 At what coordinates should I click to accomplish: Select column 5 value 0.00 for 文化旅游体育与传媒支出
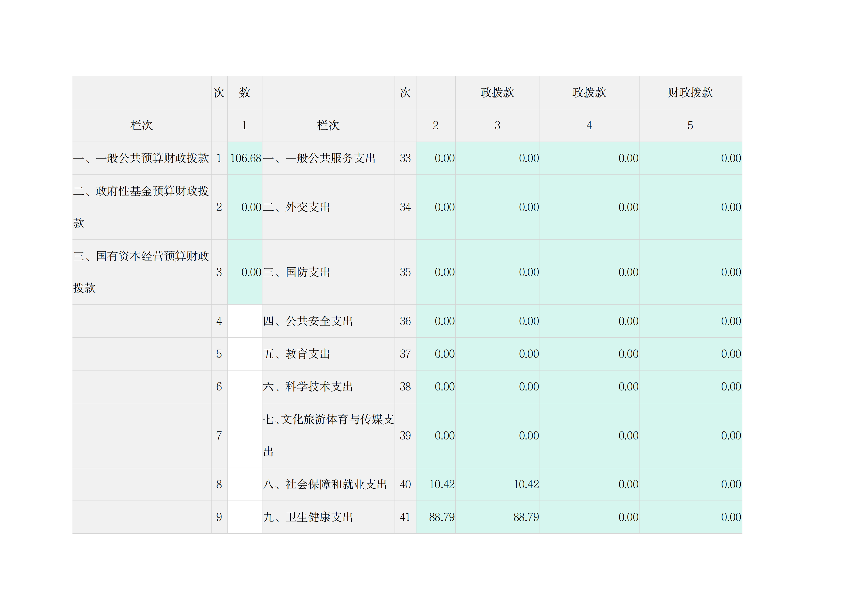point(690,436)
